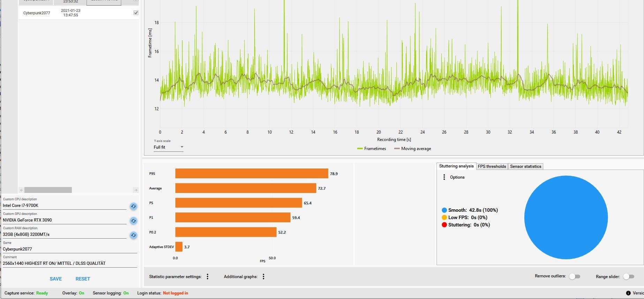Click the Adaptive STDEV bar
This screenshot has height=299, width=644.
click(179, 247)
